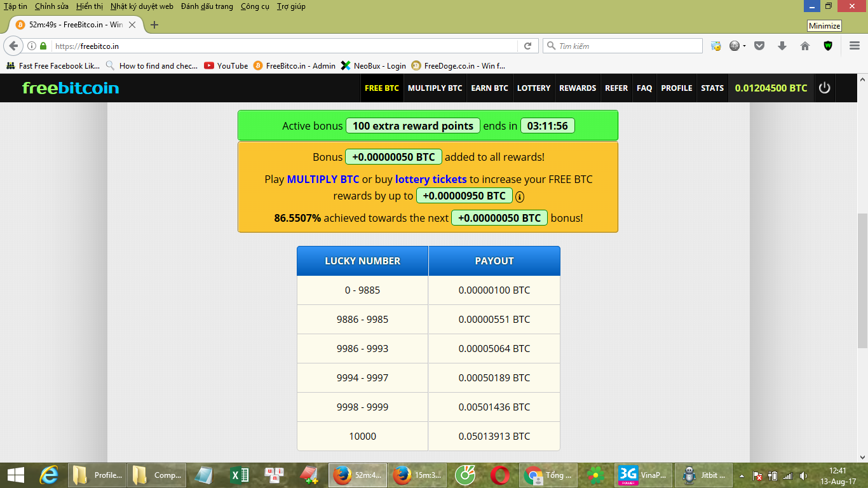The image size is (868, 488).
Task: Click the page vertical scrollbar thumb
Action: [862, 280]
